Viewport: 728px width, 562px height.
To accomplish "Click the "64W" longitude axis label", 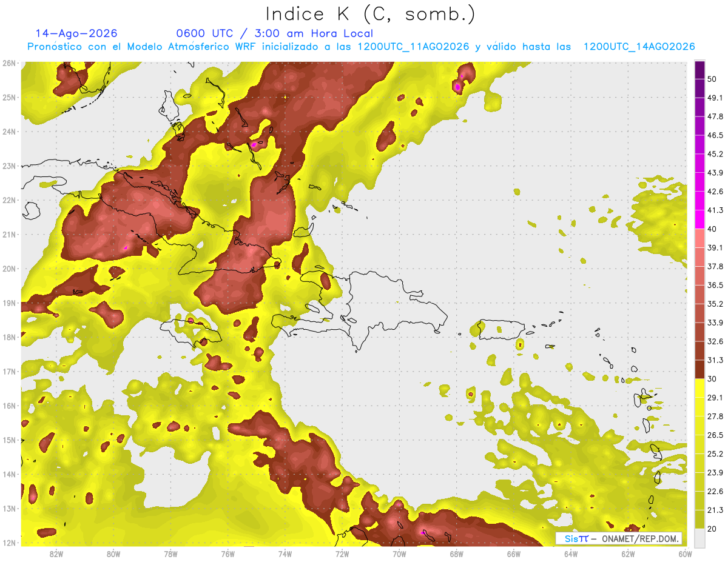I will tap(570, 554).
